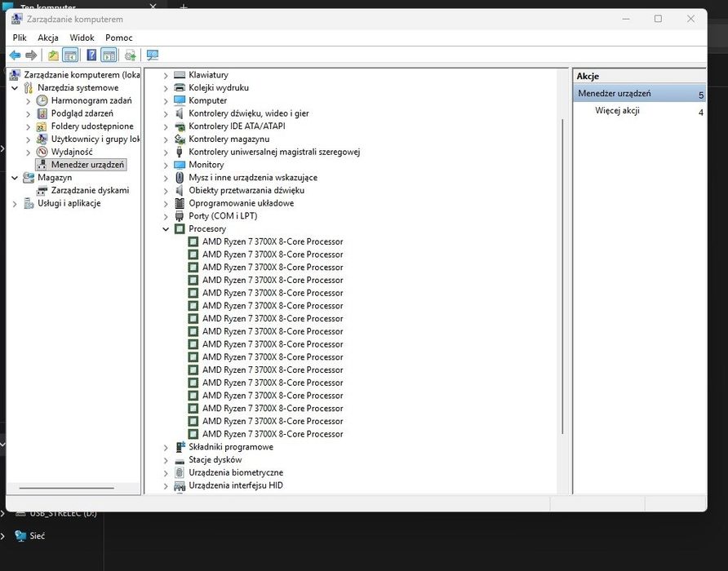Expand the Monitory category

[166, 165]
